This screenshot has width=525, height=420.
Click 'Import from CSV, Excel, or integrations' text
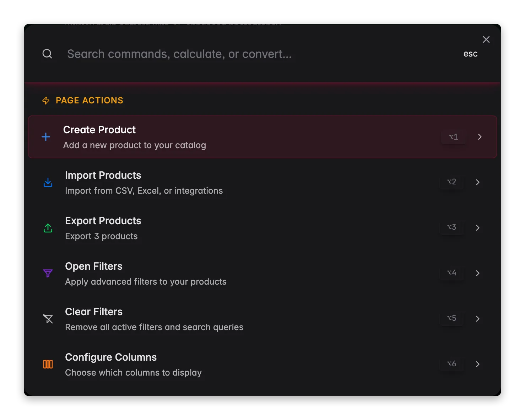[x=144, y=191]
